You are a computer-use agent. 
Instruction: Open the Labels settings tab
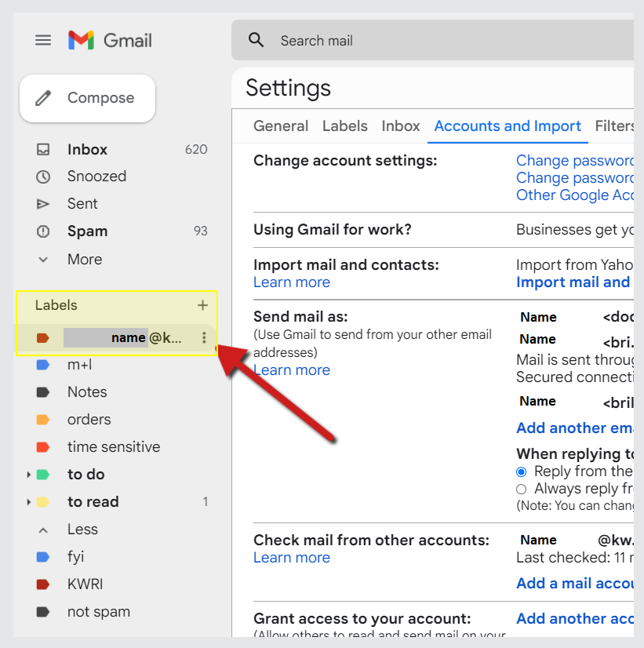tap(345, 126)
